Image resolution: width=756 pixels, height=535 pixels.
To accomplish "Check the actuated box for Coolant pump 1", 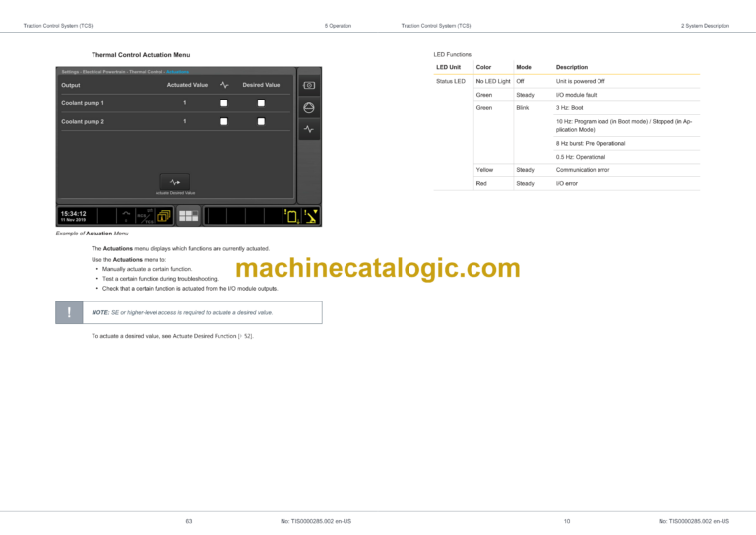I will pos(224,103).
